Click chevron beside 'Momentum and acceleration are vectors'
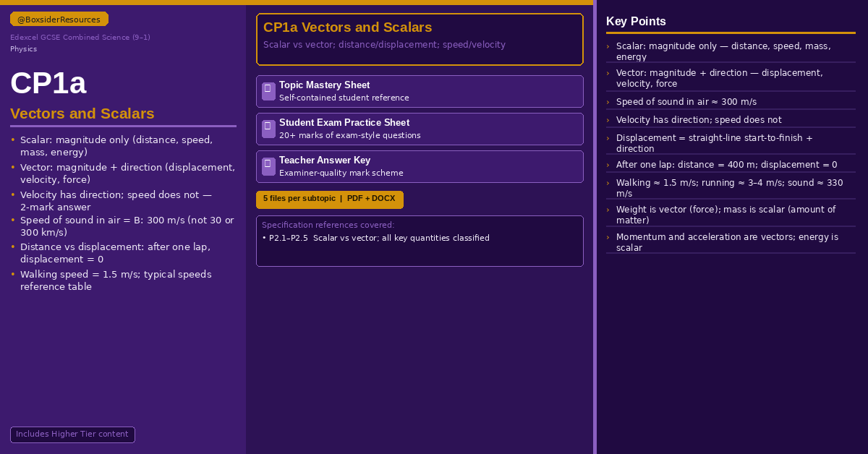The image size is (868, 454). pos(608,237)
